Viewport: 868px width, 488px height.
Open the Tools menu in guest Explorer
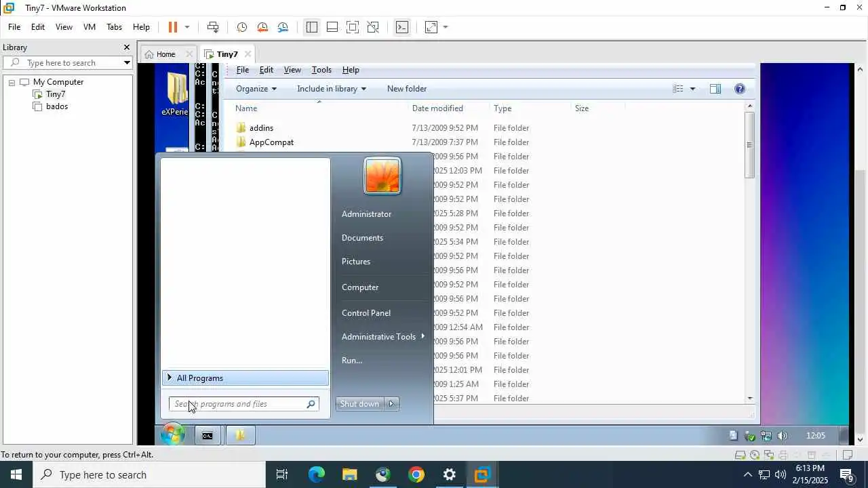[321, 70]
